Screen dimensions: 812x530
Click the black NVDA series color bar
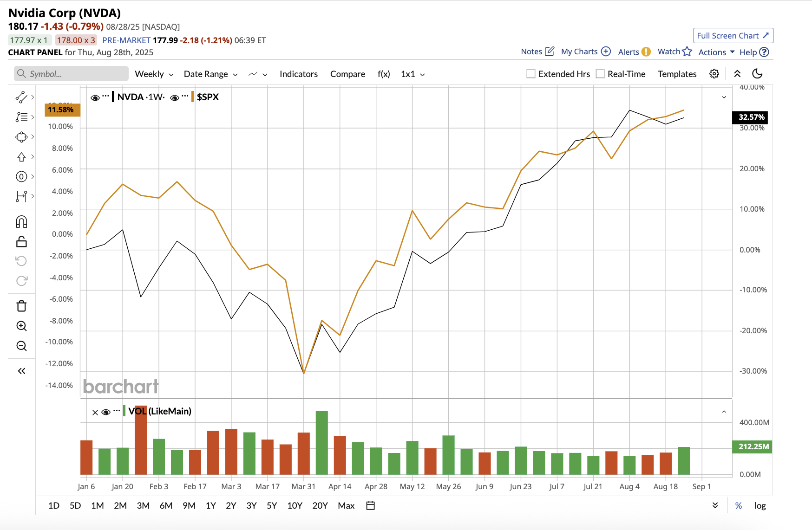point(113,97)
